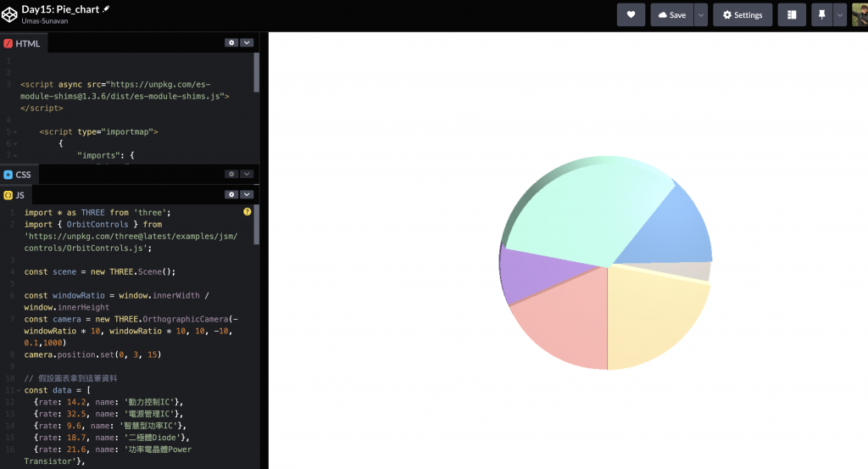Click 'const scene = new THREE.Scene();' line
Screen dimensions: 868x469
(100, 272)
